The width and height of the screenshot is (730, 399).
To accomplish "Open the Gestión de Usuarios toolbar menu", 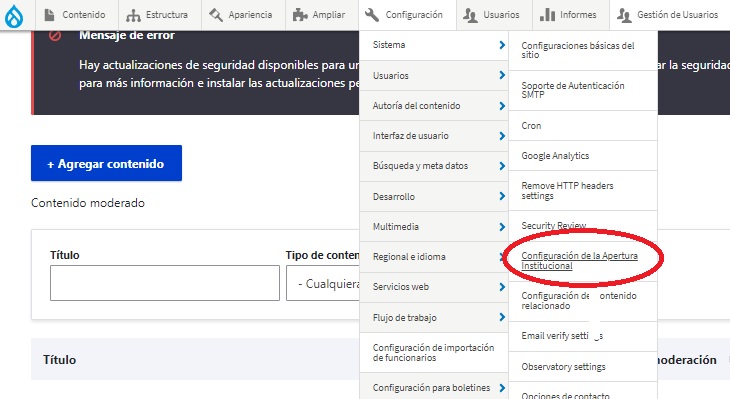I will pos(669,15).
